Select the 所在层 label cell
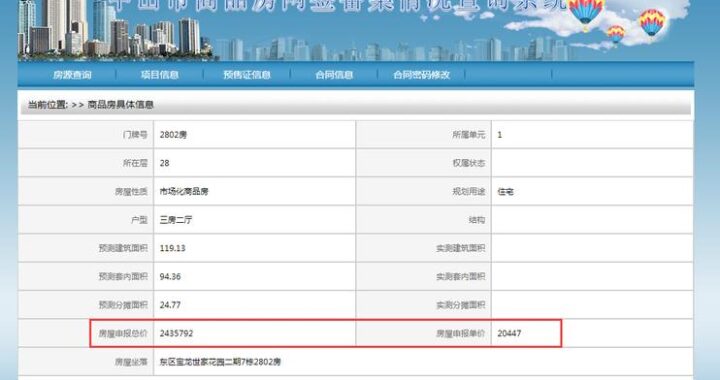Image resolution: width=720 pixels, height=380 pixels. point(85,163)
